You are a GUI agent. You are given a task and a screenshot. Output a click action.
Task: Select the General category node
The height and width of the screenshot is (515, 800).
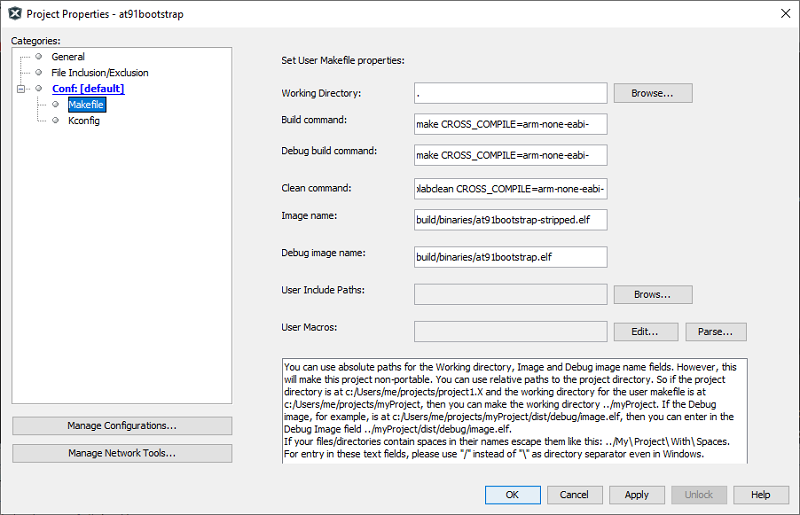[x=68, y=57]
